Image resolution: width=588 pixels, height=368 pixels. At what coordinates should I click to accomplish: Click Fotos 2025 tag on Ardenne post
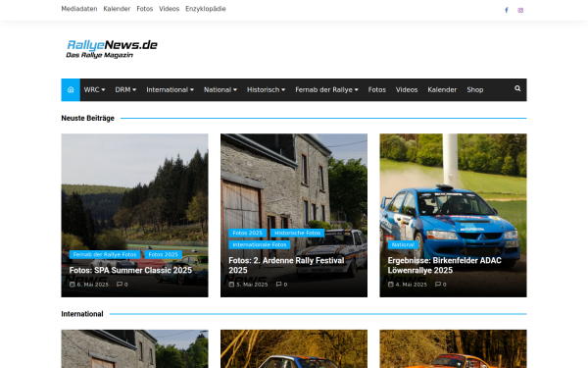coord(248,233)
